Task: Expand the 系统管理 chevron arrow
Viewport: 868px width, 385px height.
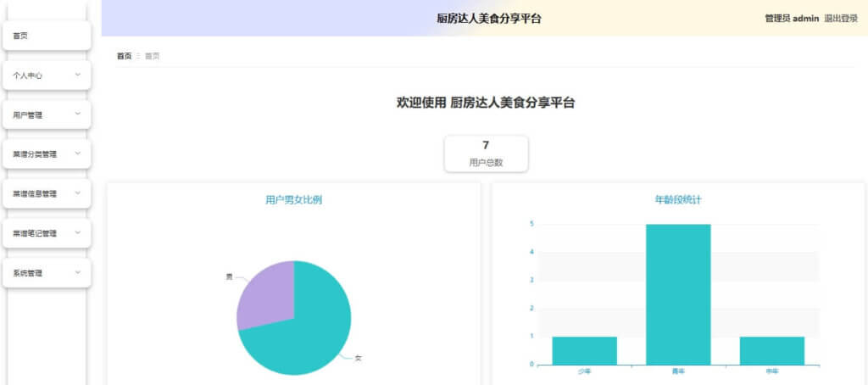Action: [77, 272]
